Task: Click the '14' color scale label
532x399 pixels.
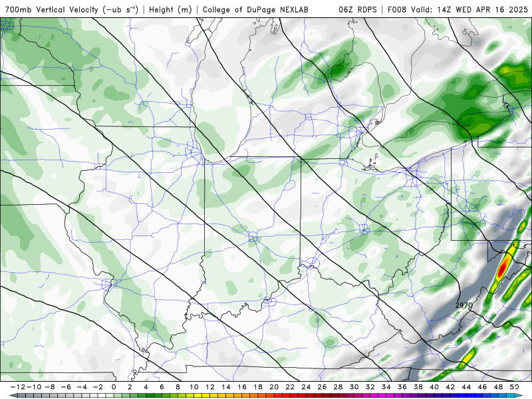Action: tap(226, 387)
